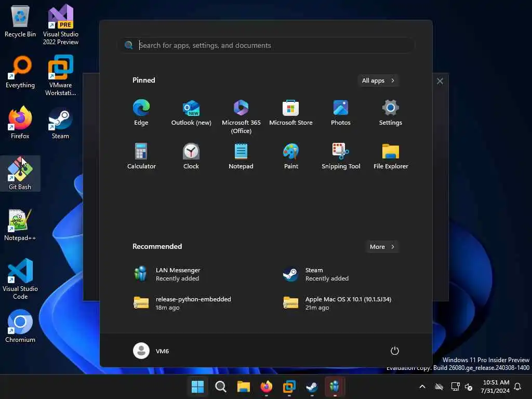The width and height of the screenshot is (532, 399).
Task: Select Steam desktop shortcut
Action: (61, 123)
